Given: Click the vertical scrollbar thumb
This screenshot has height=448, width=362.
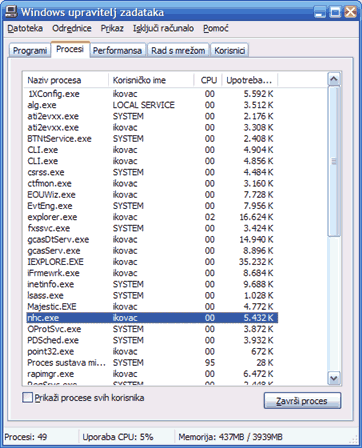Looking at the screenshot, I should (334, 161).
